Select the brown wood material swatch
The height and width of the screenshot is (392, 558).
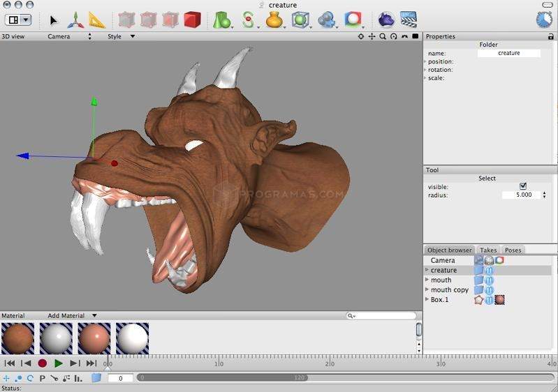pos(17,338)
